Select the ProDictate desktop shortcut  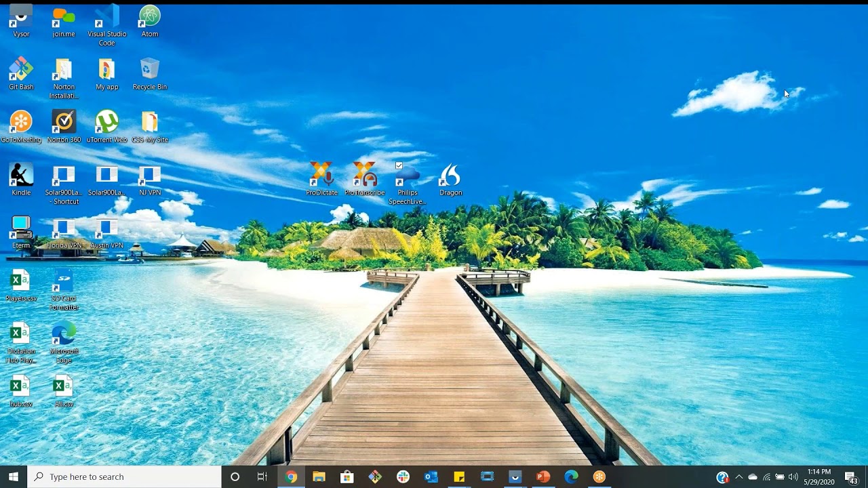[321, 180]
